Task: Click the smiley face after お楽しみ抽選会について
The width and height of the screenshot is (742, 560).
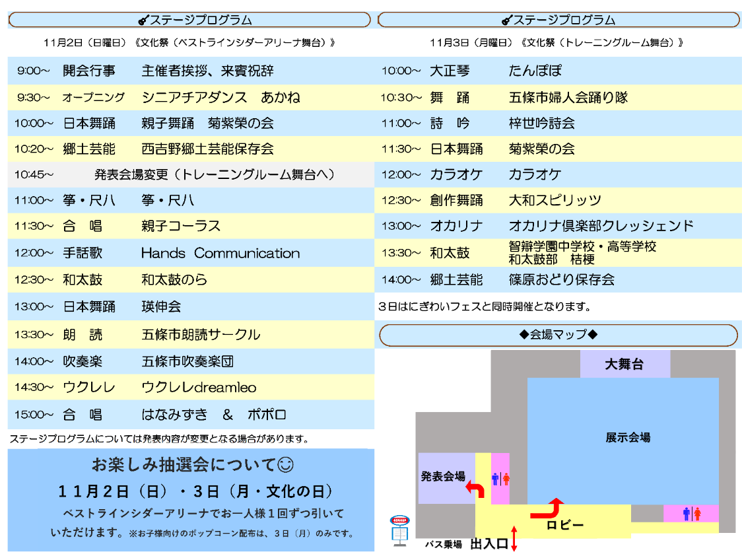Action: [285, 465]
